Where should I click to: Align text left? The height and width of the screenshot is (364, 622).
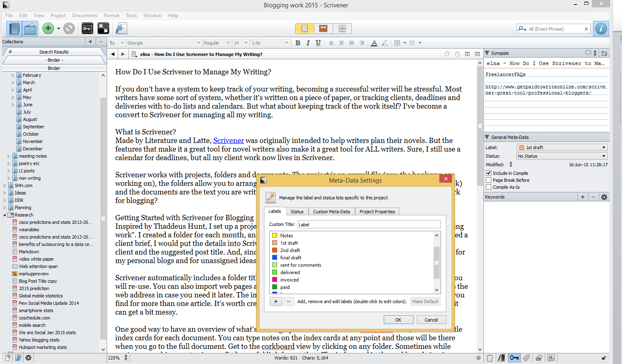point(331,43)
